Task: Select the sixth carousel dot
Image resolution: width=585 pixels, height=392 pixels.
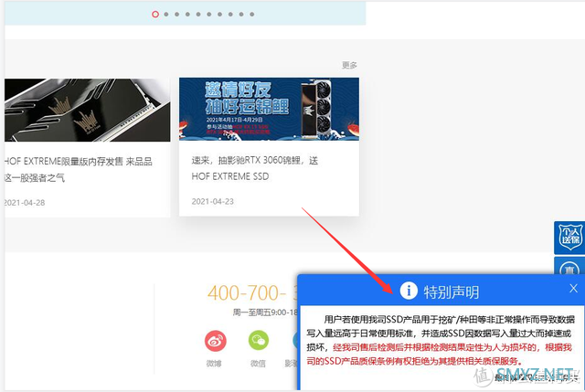Action: pos(209,15)
